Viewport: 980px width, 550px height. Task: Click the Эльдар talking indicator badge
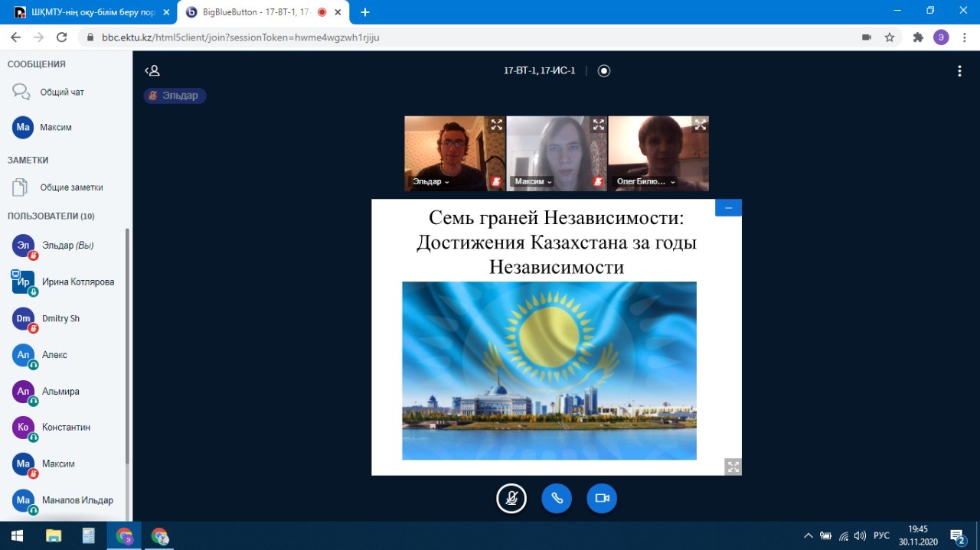[175, 96]
